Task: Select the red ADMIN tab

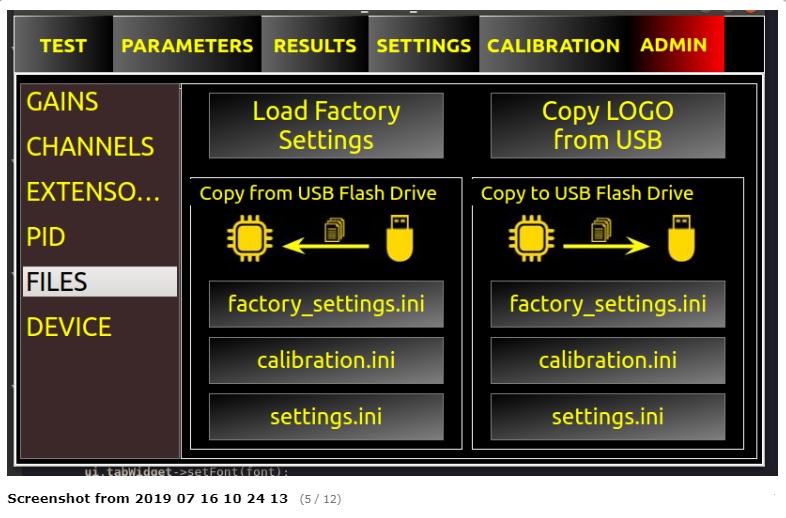Action: click(x=674, y=45)
